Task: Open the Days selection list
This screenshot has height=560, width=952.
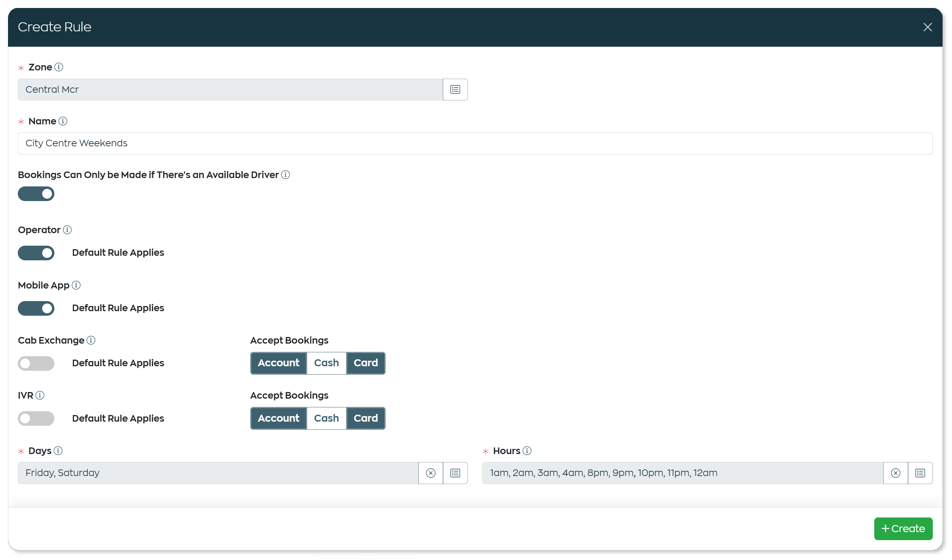Action: tap(455, 473)
